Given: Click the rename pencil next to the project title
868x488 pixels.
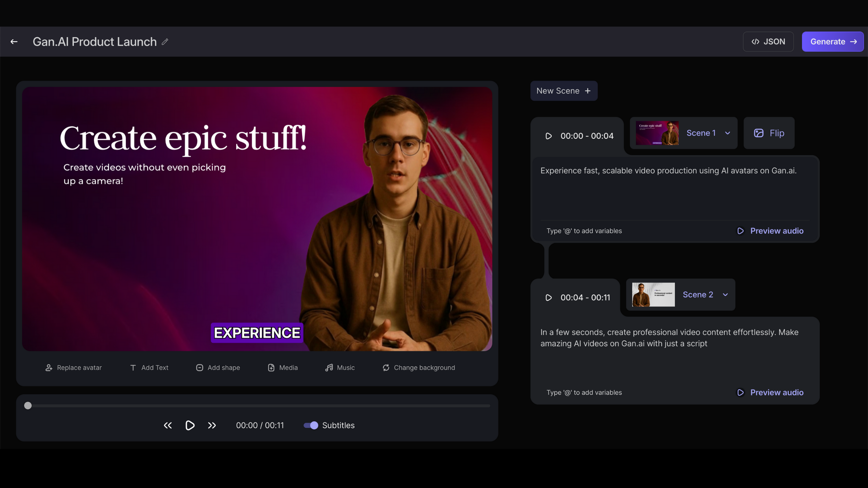Looking at the screenshot, I should tap(165, 42).
